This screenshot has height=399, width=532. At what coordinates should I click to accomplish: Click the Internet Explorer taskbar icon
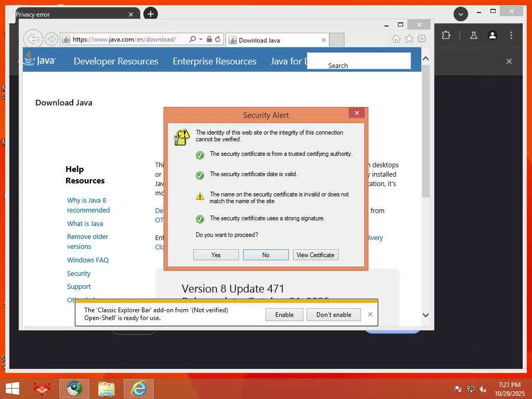click(x=139, y=389)
